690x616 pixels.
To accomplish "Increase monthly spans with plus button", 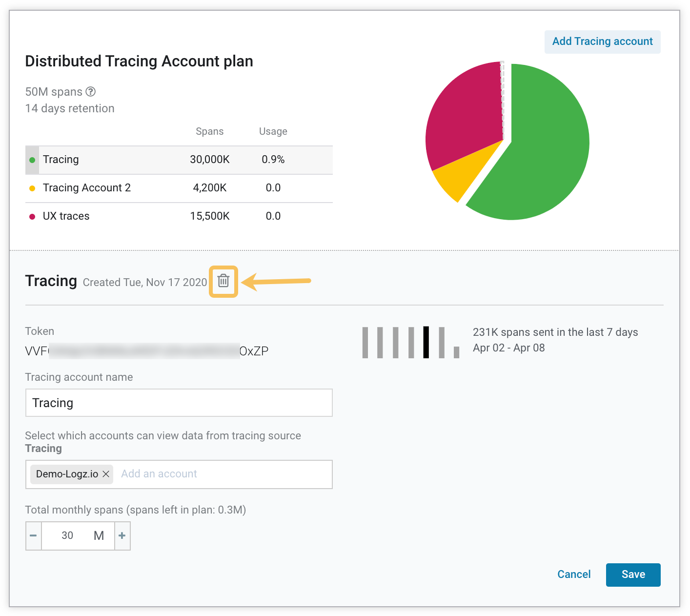I will tap(122, 535).
